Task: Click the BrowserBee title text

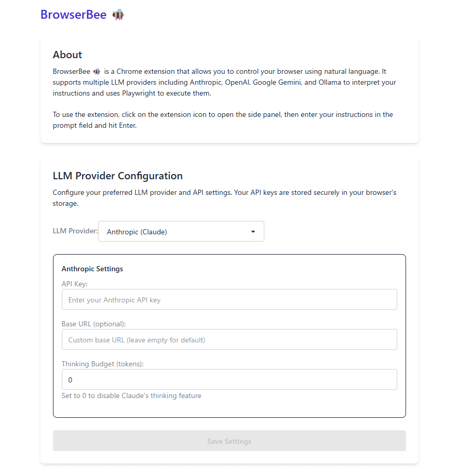Action: (73, 15)
